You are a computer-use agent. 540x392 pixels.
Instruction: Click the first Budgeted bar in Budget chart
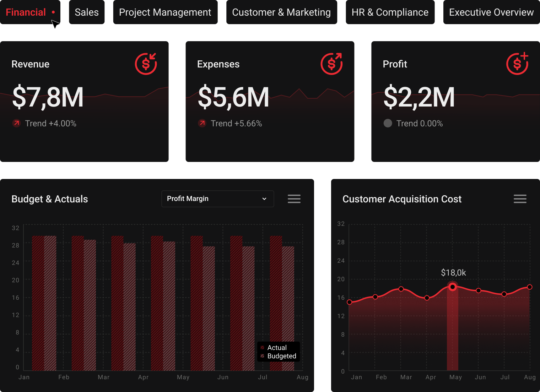[50, 303]
